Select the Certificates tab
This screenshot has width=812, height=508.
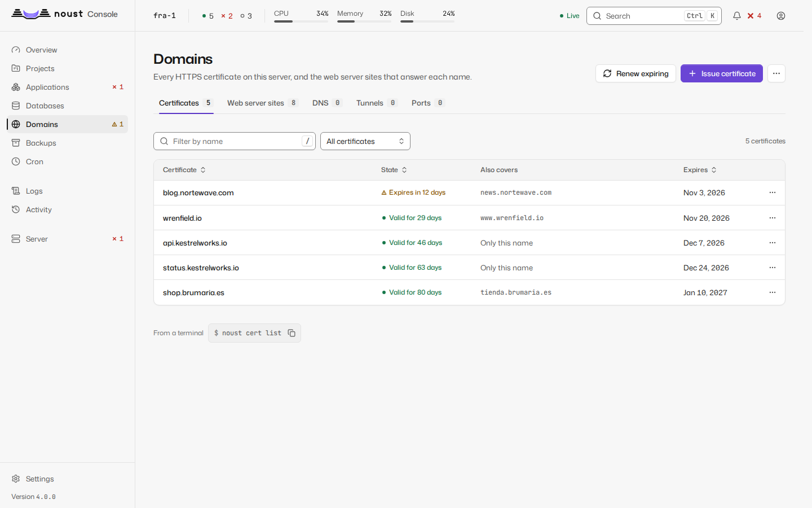pos(186,103)
